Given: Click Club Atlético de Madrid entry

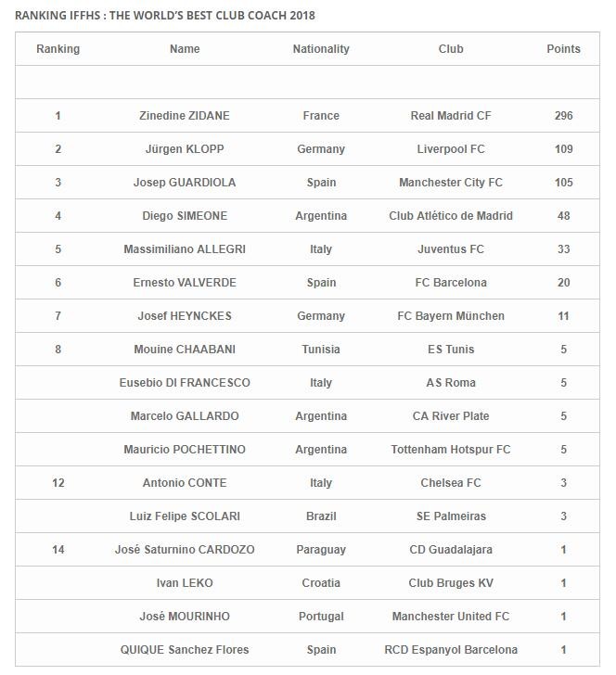Looking at the screenshot, I should coord(451,216).
